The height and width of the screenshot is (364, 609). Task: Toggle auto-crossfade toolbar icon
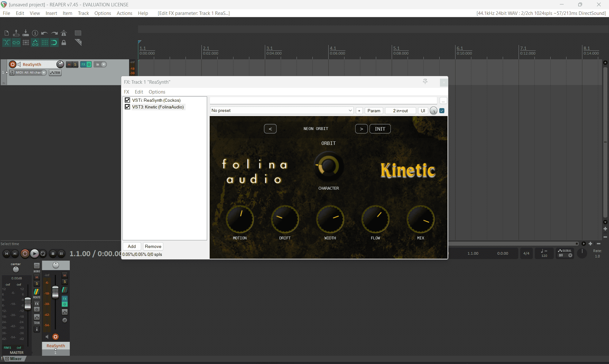(6, 42)
